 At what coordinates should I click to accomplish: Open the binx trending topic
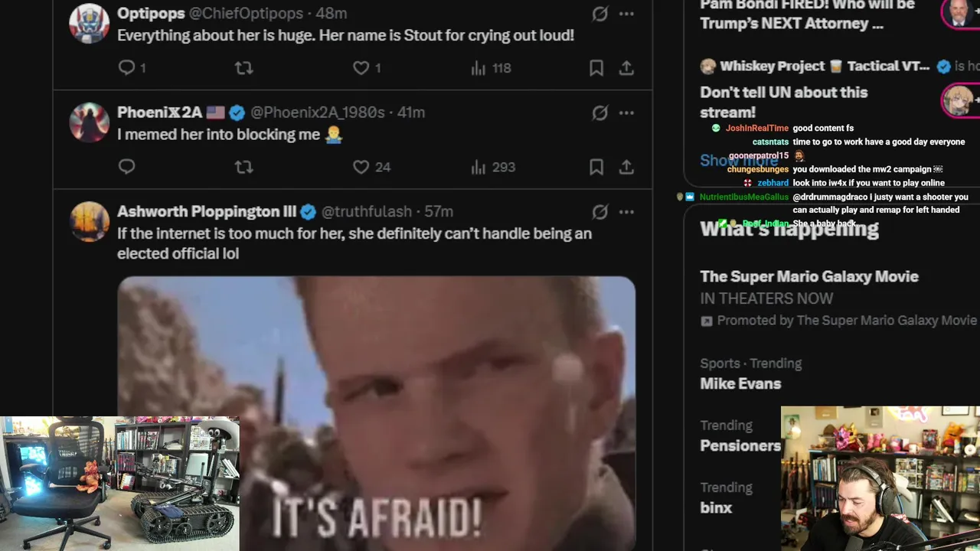click(716, 507)
